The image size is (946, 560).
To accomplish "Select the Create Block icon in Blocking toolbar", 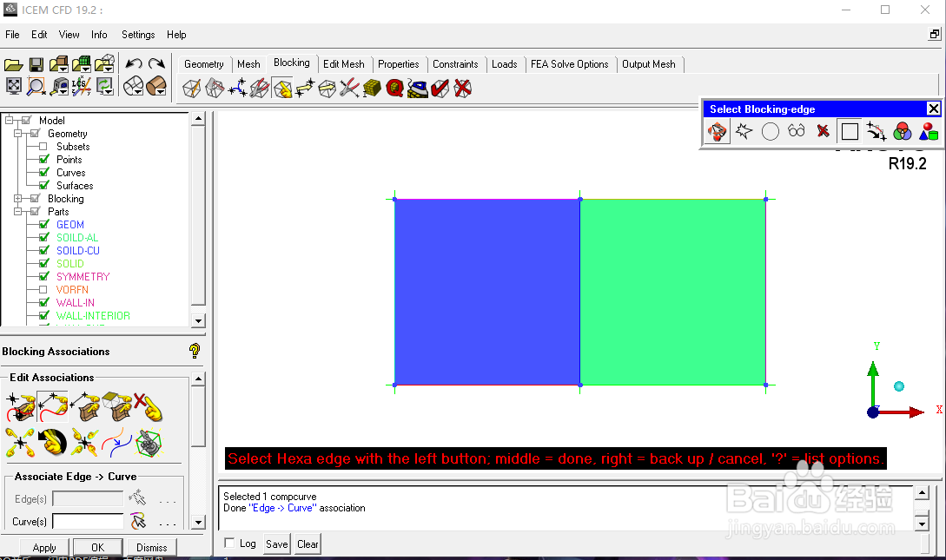I will [x=192, y=88].
